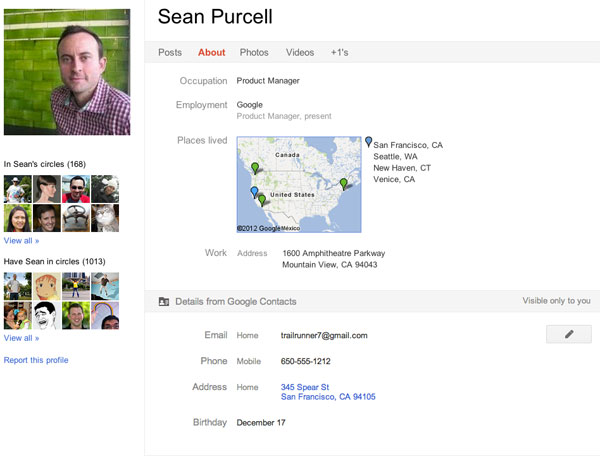Viewport: 600px width, 459px height.
Task: Open the woman holding baby avatar under Have Sean
Action: pyautogui.click(x=18, y=316)
